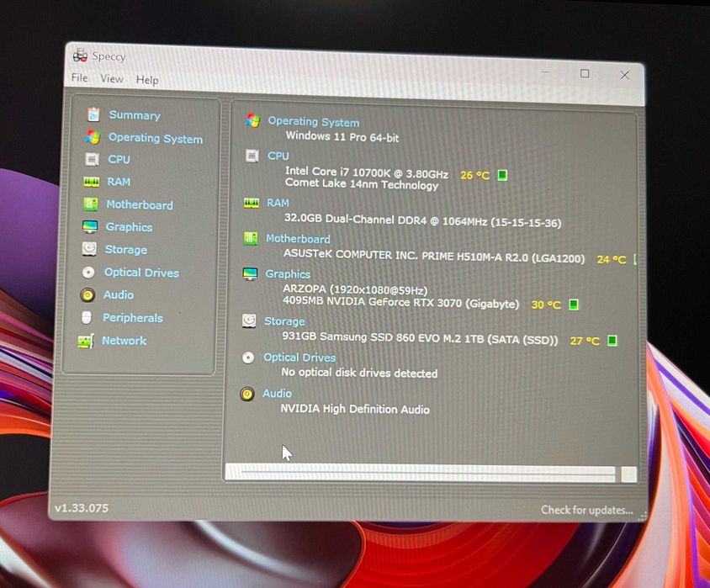Viewport: 710px width, 588px height.
Task: Click the Optical Drives disc icon in sidebar
Action: pos(88,272)
